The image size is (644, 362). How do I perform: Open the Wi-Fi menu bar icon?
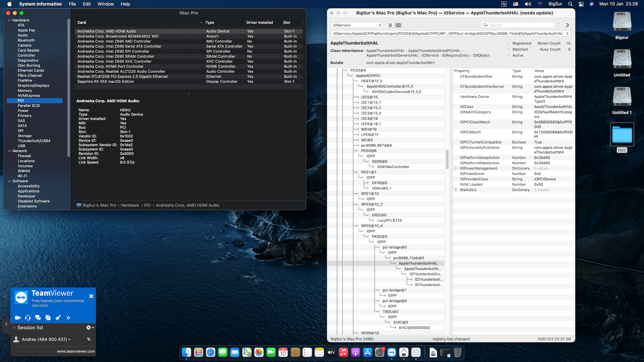coord(540,4)
